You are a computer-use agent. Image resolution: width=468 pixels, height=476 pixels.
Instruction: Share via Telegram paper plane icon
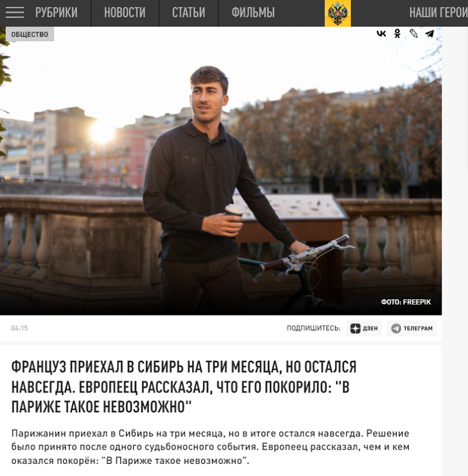[x=429, y=33]
